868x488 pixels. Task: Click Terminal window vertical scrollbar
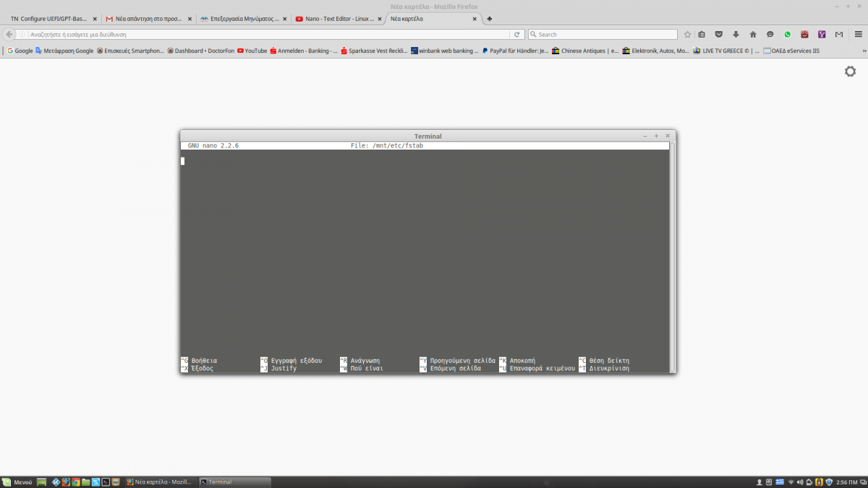pyautogui.click(x=673, y=257)
